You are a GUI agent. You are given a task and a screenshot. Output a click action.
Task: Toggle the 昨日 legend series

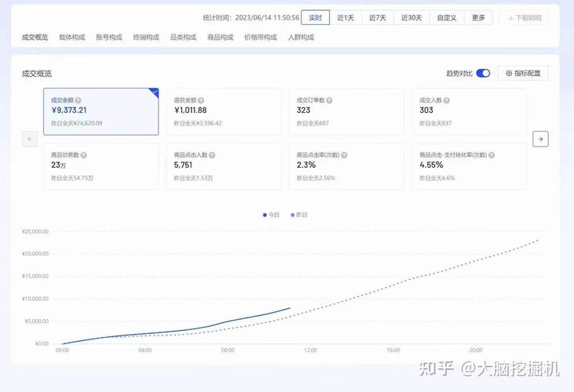[x=299, y=215]
